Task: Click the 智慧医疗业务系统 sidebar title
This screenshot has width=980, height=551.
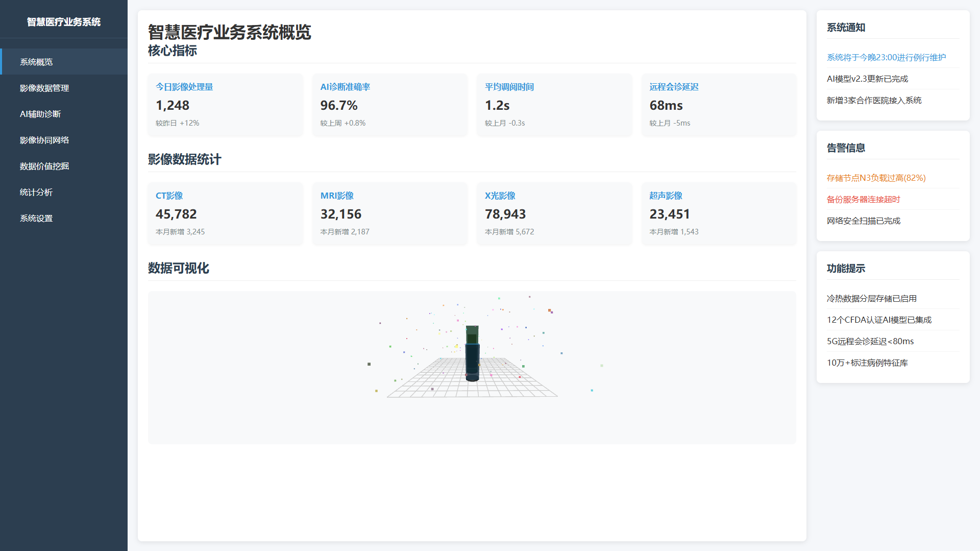Action: [x=64, y=22]
